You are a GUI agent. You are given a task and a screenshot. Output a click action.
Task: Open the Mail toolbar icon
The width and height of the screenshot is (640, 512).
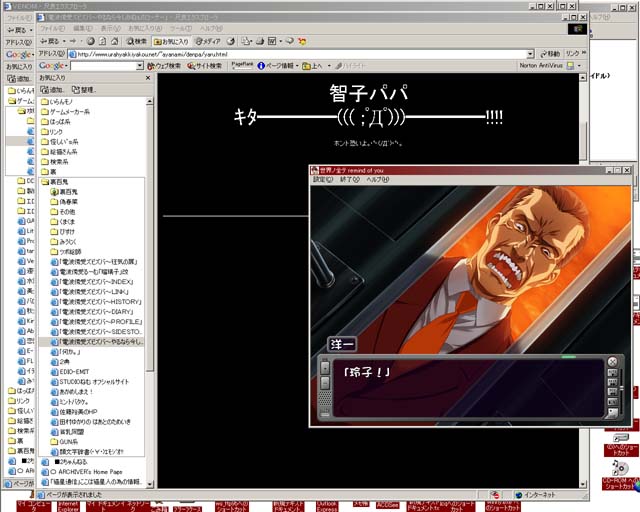[246, 41]
